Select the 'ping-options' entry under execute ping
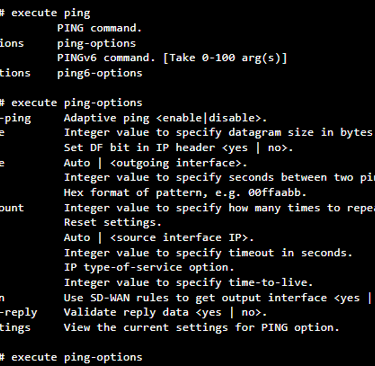 point(96,43)
